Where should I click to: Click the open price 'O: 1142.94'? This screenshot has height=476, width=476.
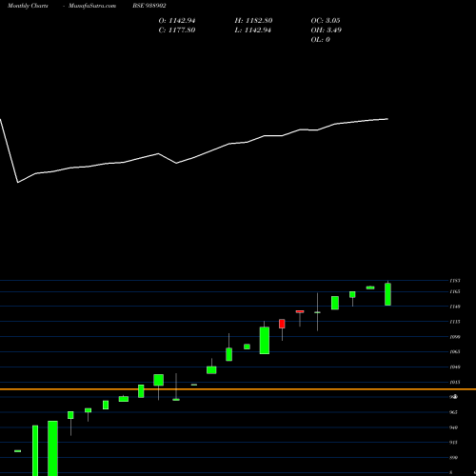coord(177,21)
